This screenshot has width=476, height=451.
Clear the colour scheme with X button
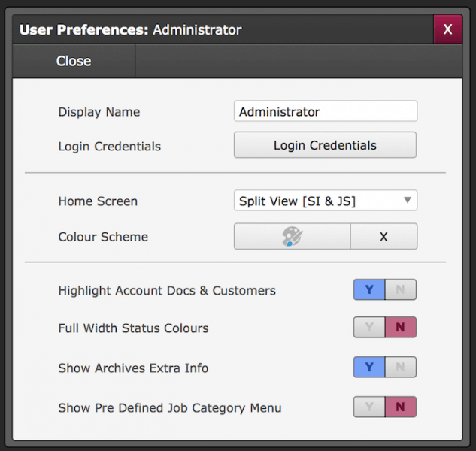pyautogui.click(x=384, y=237)
